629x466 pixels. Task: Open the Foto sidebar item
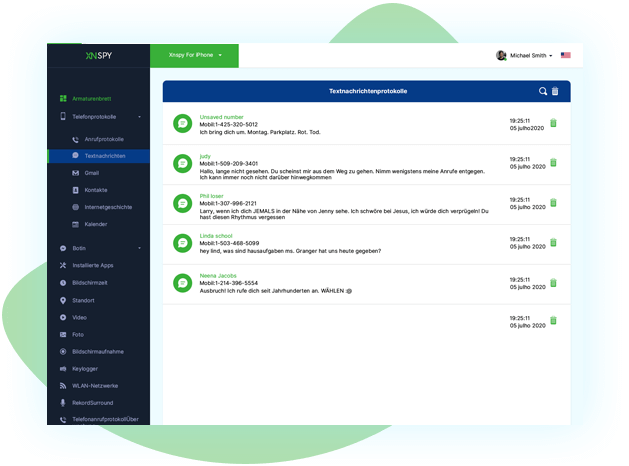coord(78,334)
